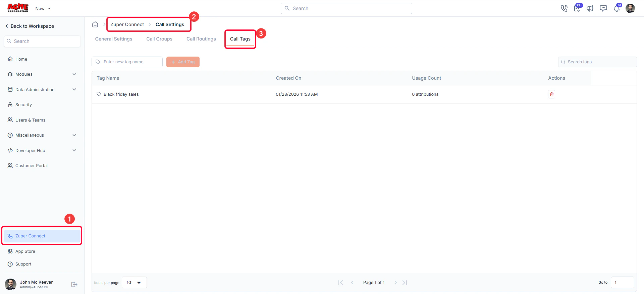This screenshot has height=294, width=644.
Task: Click the Page 1 of 1 indicator
Action: pyautogui.click(x=374, y=283)
